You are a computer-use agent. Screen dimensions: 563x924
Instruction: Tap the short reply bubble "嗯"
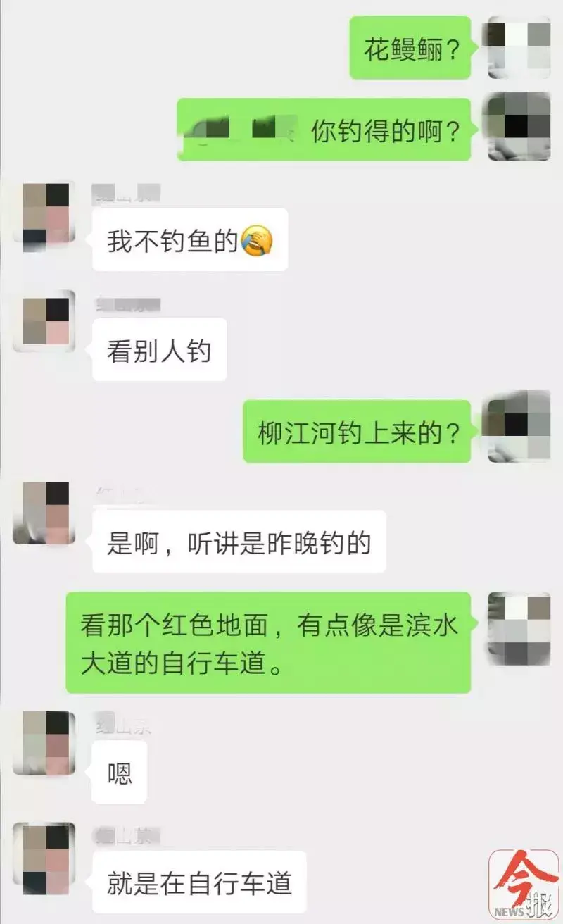(120, 773)
